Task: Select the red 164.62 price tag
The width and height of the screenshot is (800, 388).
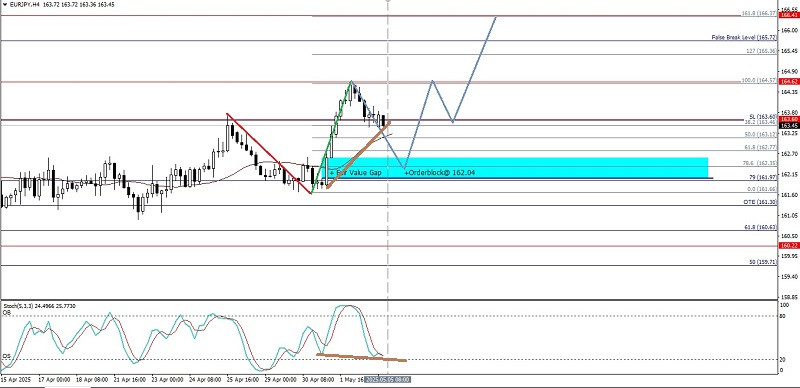Action: [x=789, y=81]
